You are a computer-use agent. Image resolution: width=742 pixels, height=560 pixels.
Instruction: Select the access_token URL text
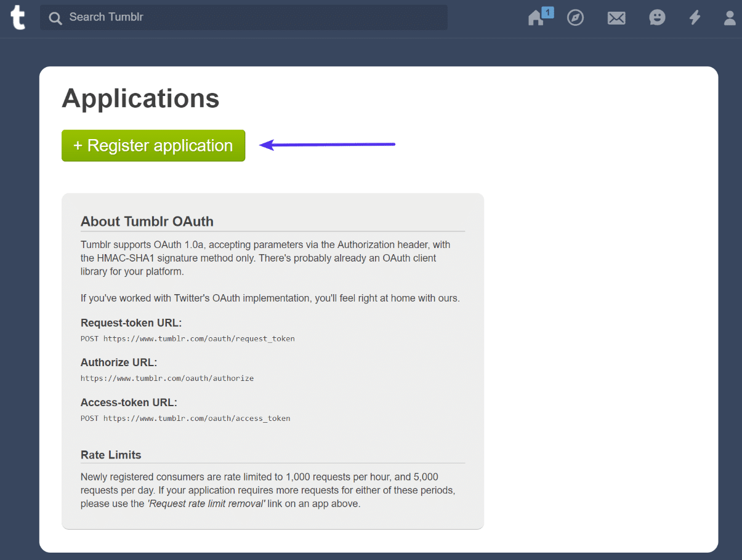tap(185, 418)
